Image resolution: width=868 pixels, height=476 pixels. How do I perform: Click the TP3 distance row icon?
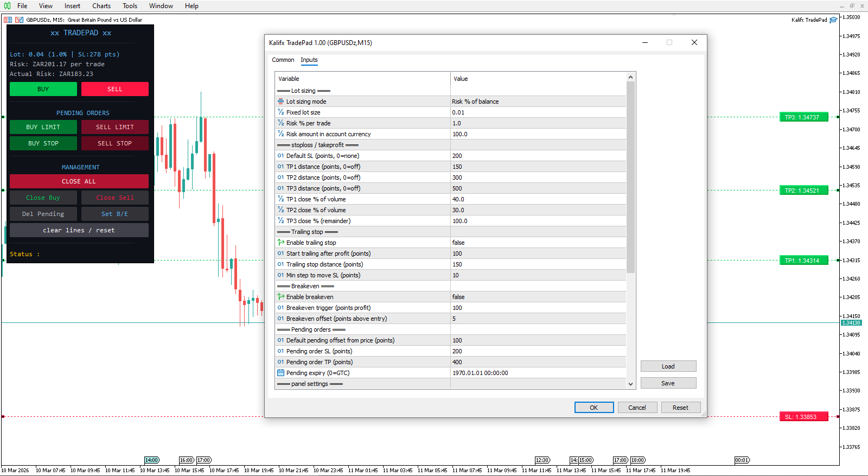pos(280,188)
